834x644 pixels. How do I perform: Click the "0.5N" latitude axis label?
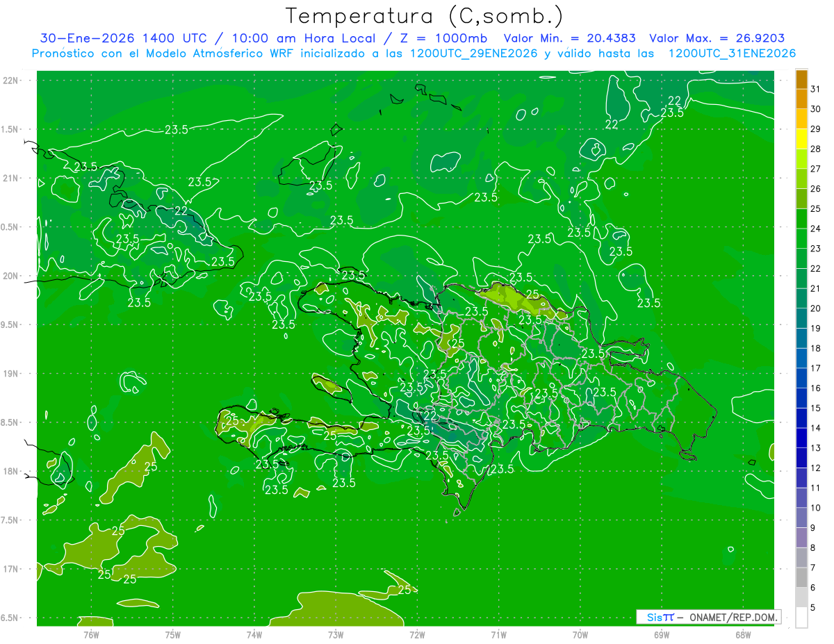10,227
